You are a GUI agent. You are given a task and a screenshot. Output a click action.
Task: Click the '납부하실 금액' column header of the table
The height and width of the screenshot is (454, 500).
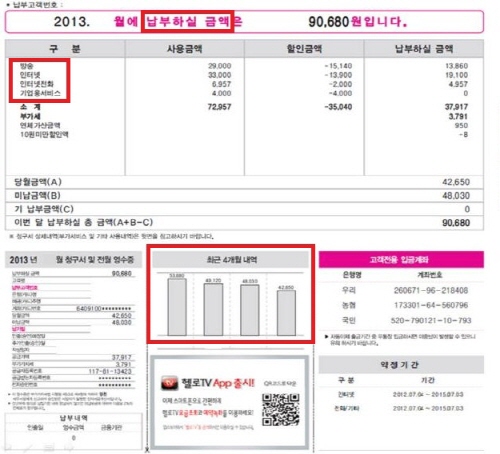pos(424,49)
